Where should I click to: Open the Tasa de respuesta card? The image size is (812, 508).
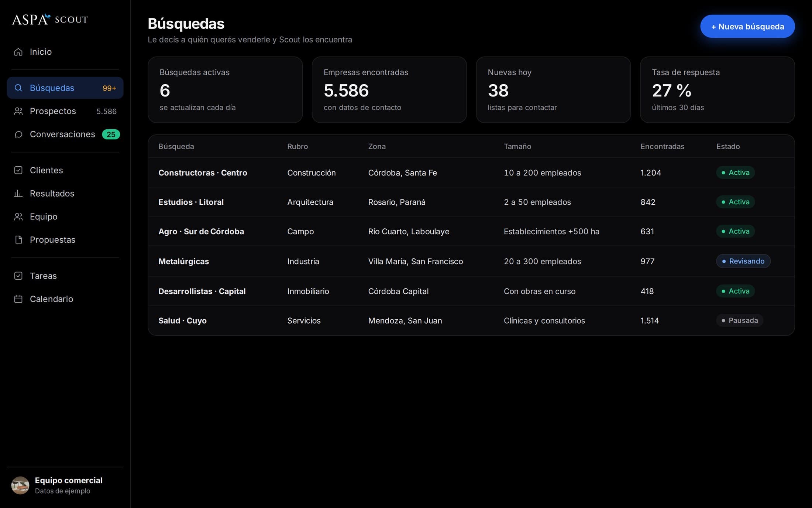717,90
